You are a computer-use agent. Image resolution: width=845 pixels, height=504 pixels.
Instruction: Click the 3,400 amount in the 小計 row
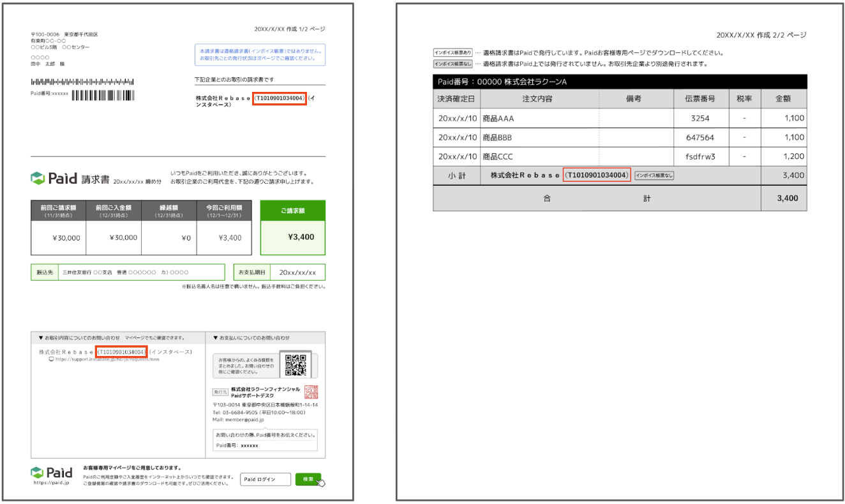[794, 175]
